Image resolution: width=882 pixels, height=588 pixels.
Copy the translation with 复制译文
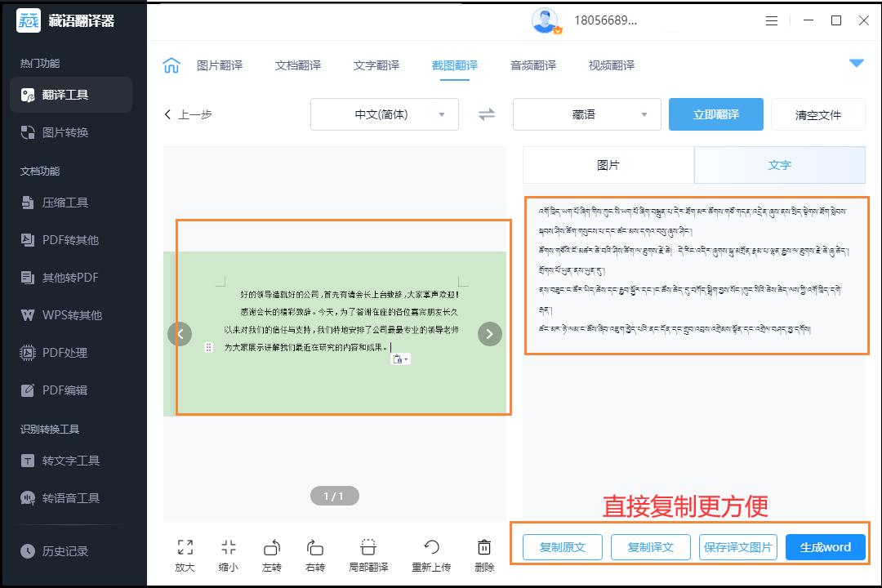(x=650, y=547)
